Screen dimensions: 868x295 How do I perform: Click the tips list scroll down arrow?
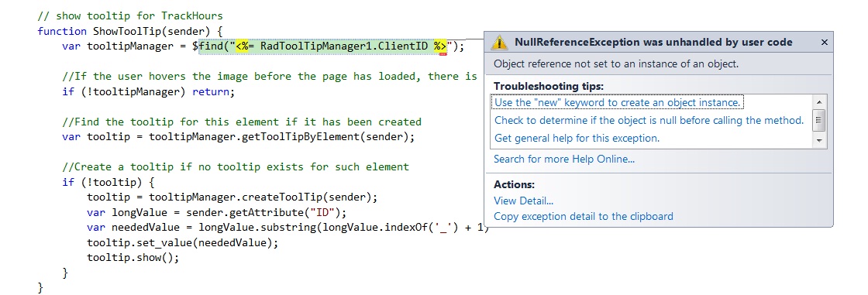click(x=819, y=141)
